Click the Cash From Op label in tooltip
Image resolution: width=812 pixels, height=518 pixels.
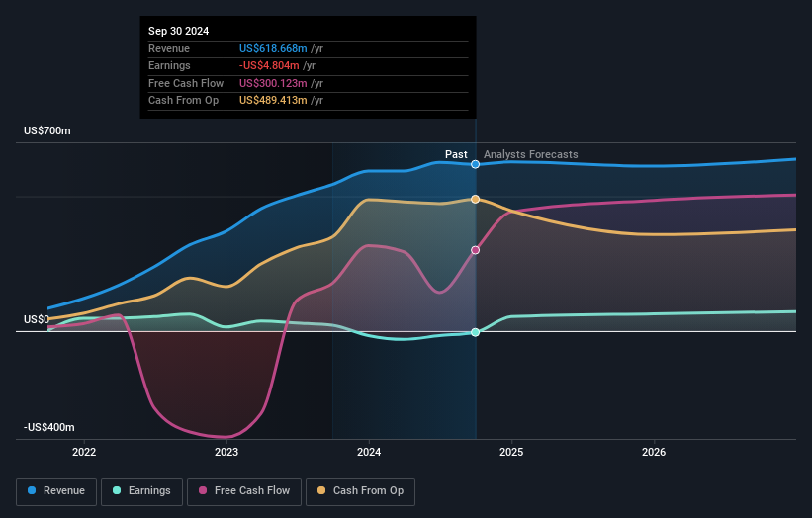point(183,101)
